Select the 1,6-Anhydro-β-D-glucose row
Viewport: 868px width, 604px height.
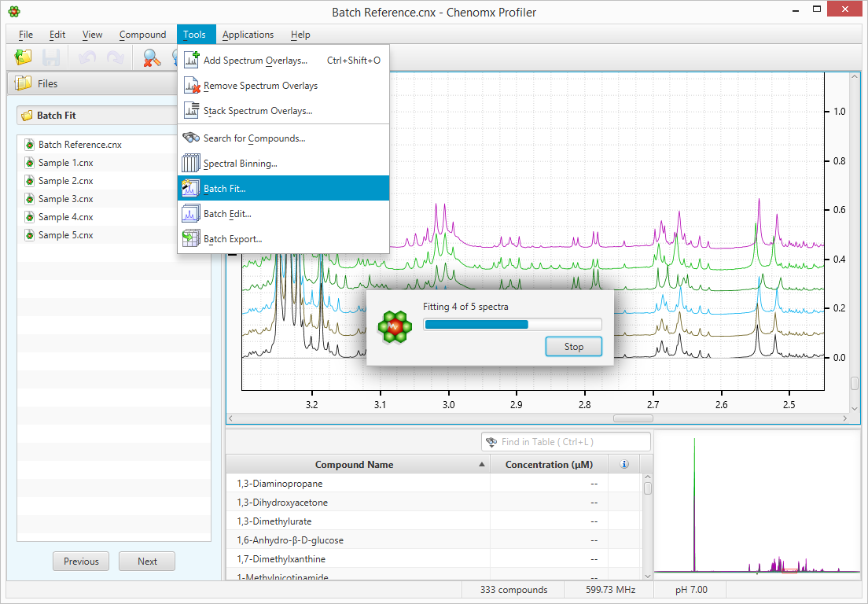[x=434, y=540]
